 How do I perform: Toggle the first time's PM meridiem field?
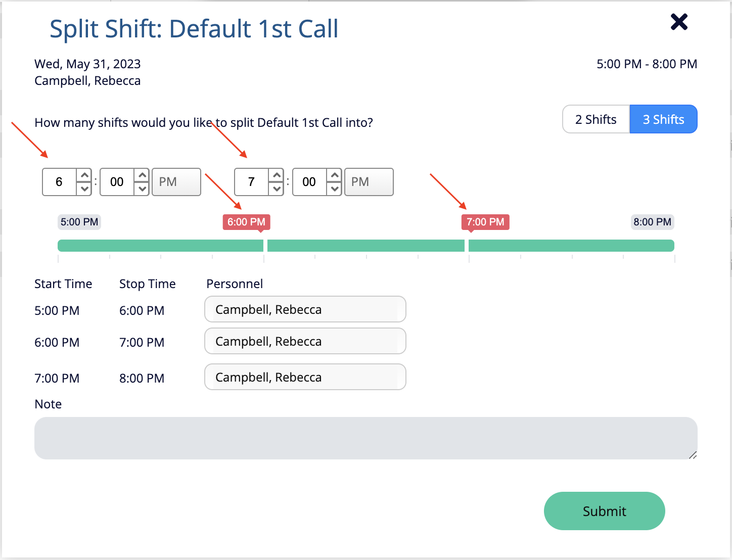(176, 182)
